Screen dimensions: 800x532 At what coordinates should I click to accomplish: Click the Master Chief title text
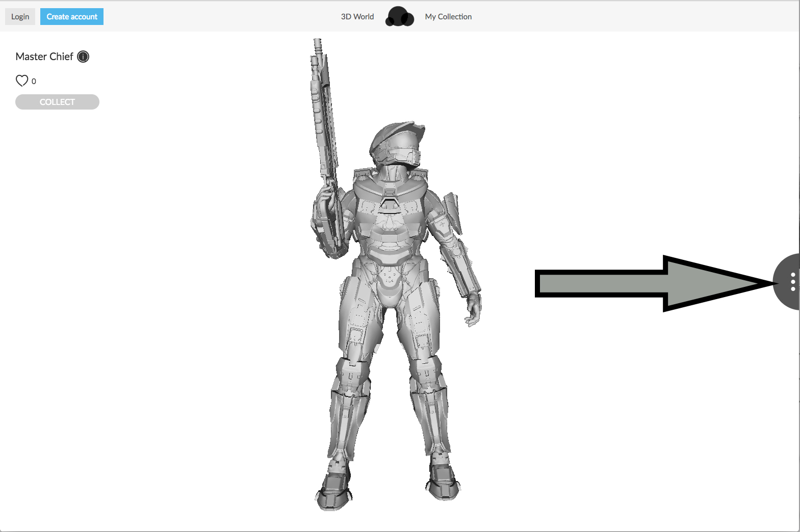pos(44,57)
